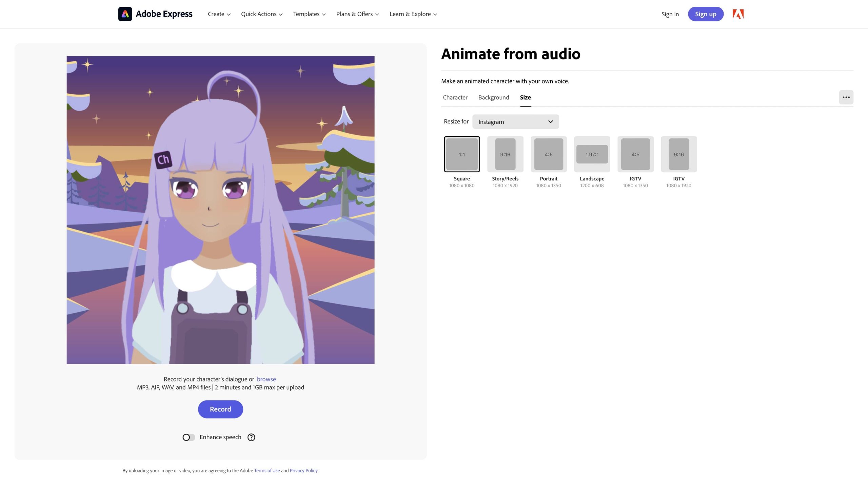The image size is (868, 488).
Task: Select the Story/Reels 9:16 size icon
Action: 505,154
